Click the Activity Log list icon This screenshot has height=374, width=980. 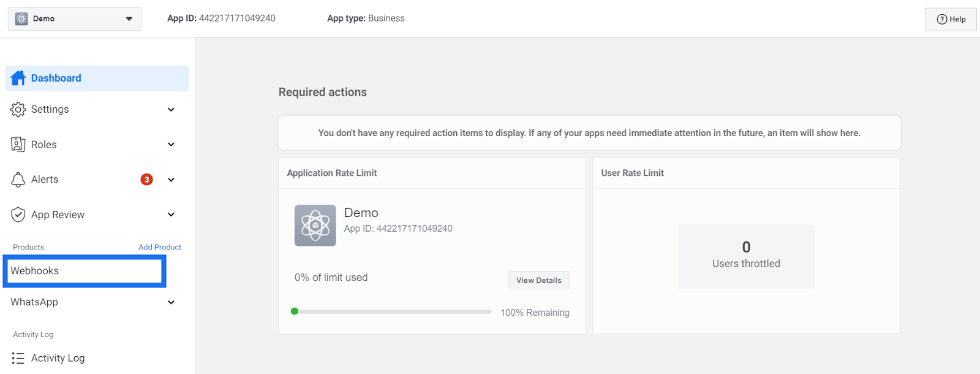(x=18, y=358)
